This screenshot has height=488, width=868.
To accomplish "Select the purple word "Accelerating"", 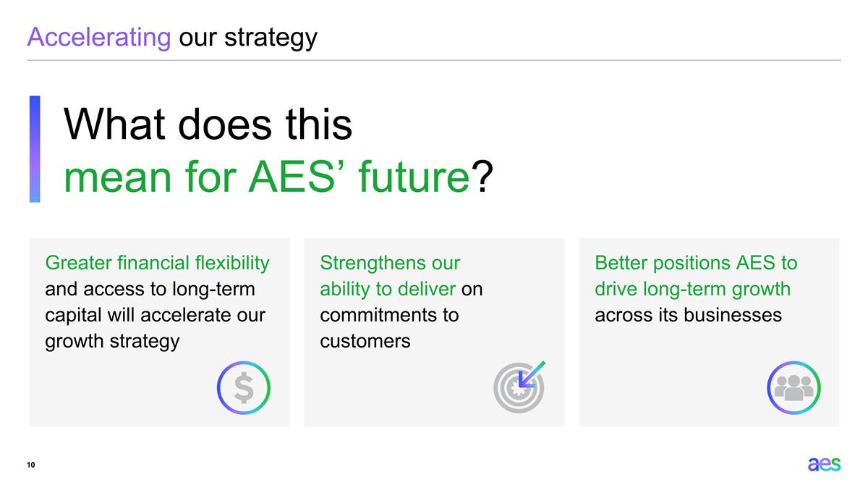I will tap(98, 37).
